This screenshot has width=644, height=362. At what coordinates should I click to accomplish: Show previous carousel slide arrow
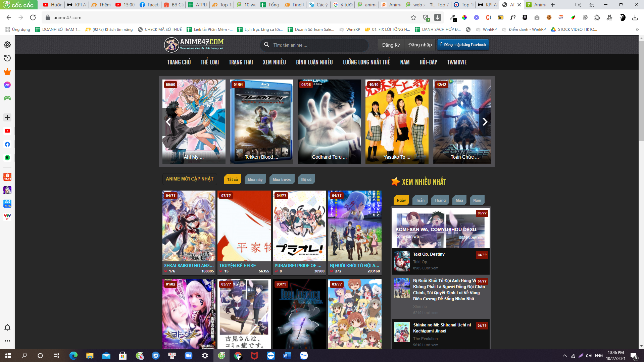click(168, 122)
